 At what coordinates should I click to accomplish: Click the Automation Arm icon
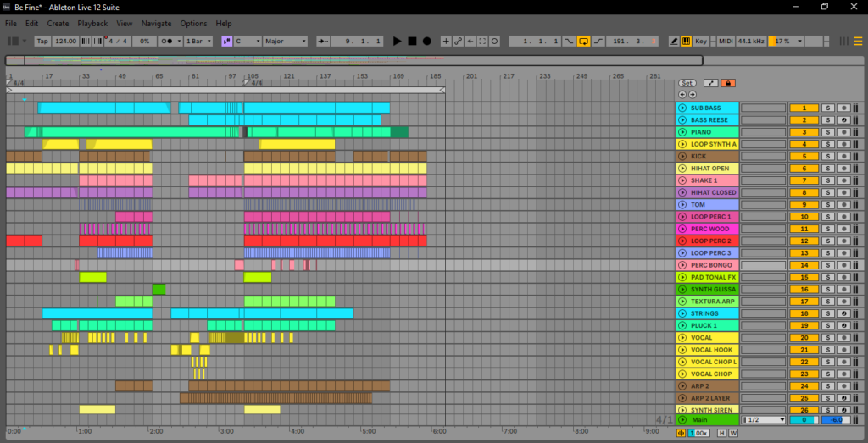coord(458,41)
